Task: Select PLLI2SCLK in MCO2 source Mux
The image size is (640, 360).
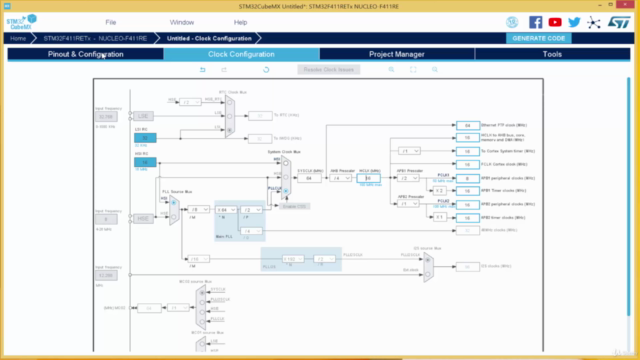Action: [202, 303]
